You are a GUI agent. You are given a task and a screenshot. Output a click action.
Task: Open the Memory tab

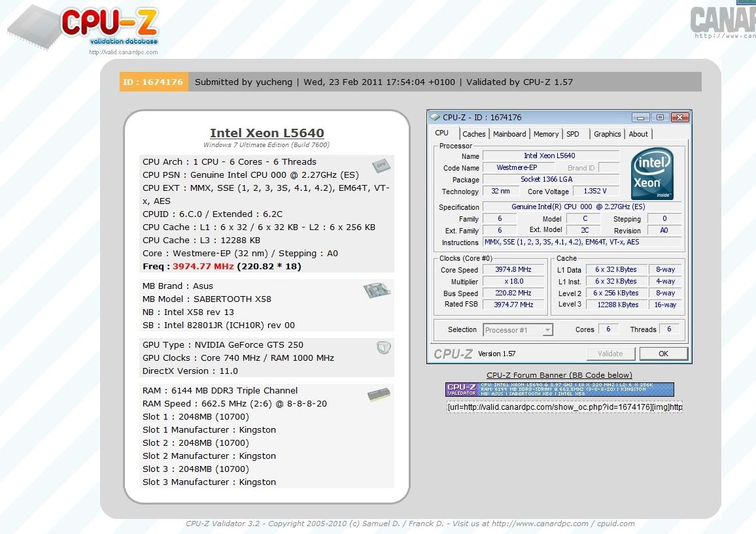click(x=546, y=134)
